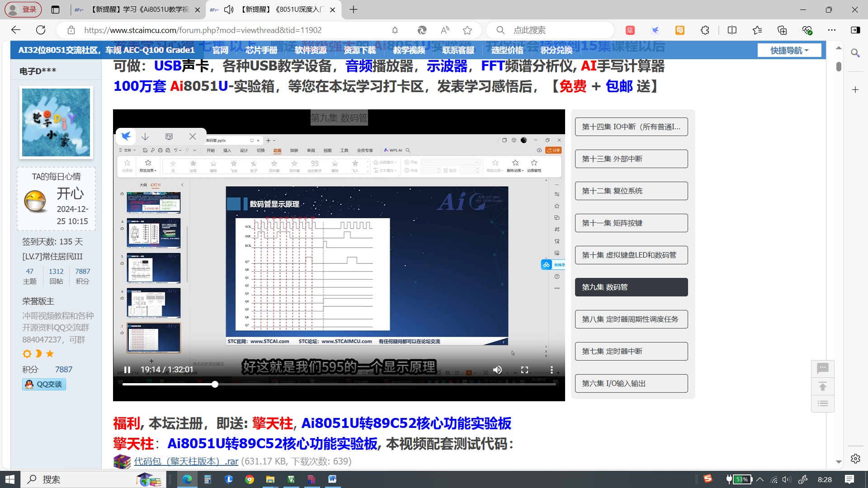868x488 pixels.
Task: Click the notification bell in address bar
Action: coord(395,30)
